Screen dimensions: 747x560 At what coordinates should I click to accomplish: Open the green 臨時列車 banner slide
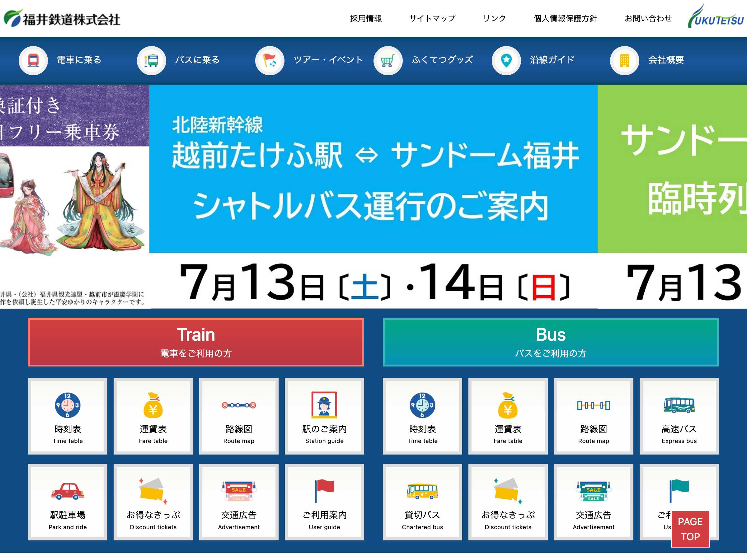(672, 196)
